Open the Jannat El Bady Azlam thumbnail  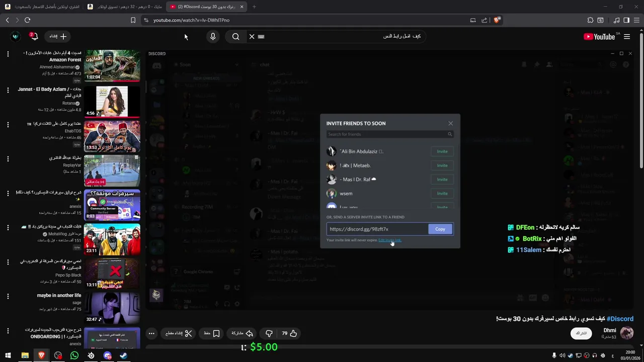coord(112,101)
